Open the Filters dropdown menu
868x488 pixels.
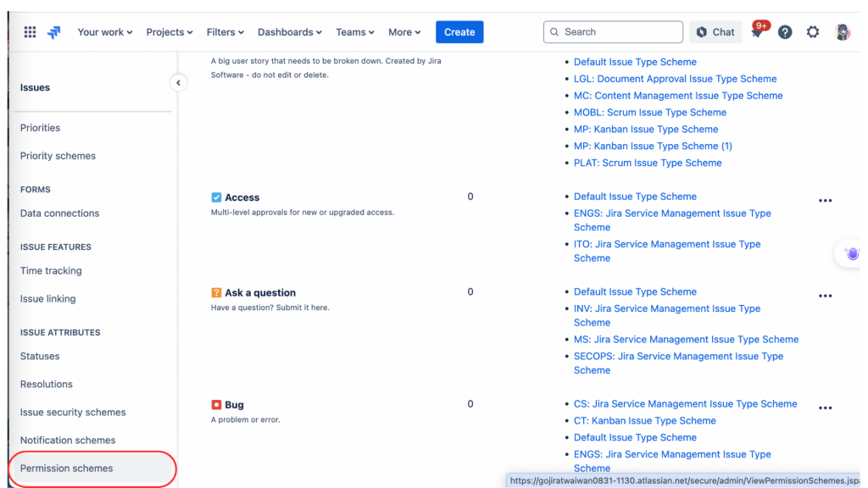pyautogui.click(x=225, y=32)
